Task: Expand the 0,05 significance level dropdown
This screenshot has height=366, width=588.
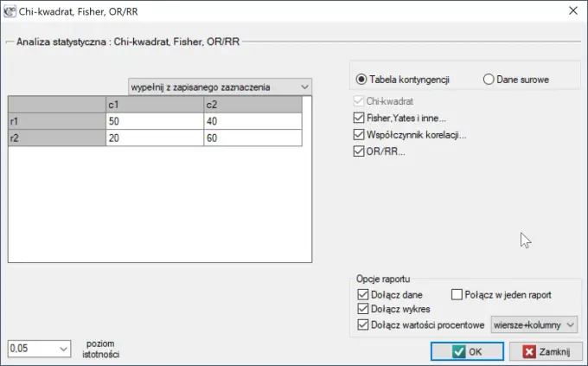Action: [39, 349]
